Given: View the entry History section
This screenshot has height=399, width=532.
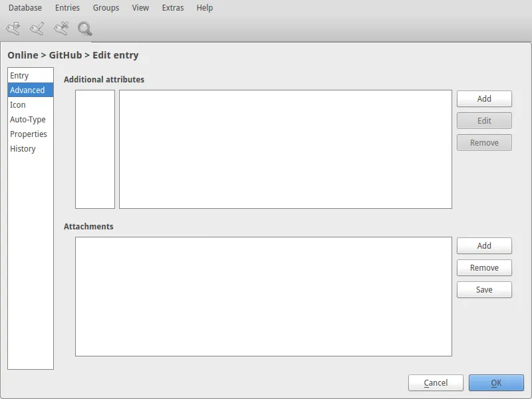Looking at the screenshot, I should [x=23, y=149].
